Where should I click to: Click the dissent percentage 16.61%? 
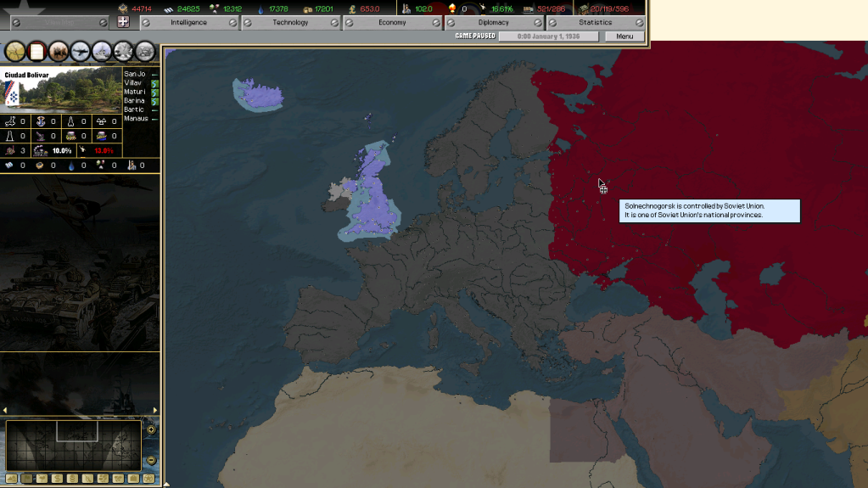(x=501, y=8)
